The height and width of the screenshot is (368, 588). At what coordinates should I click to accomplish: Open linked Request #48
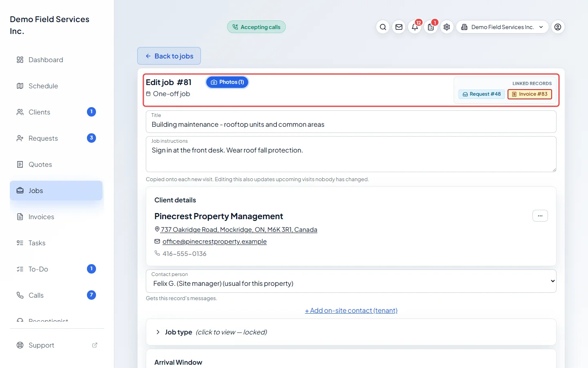pyautogui.click(x=482, y=94)
